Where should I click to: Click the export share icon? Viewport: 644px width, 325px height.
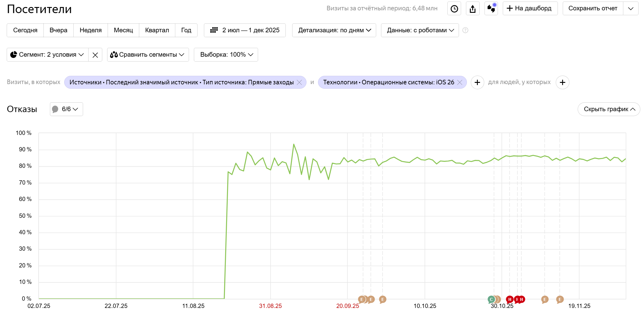(473, 9)
